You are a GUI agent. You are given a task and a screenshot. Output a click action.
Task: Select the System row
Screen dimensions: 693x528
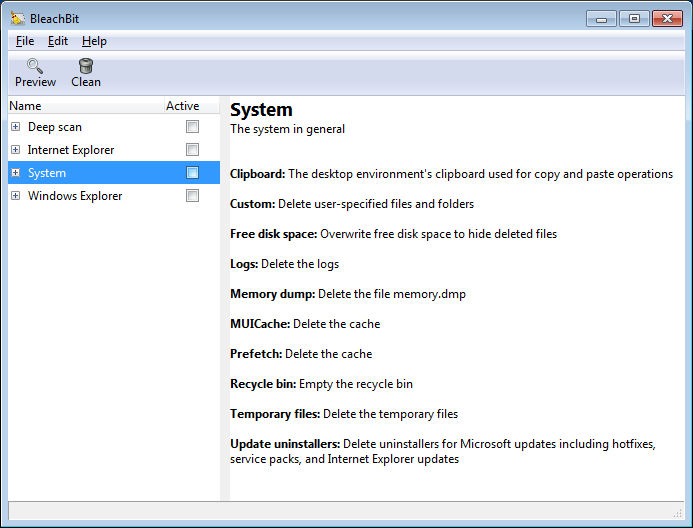114,173
